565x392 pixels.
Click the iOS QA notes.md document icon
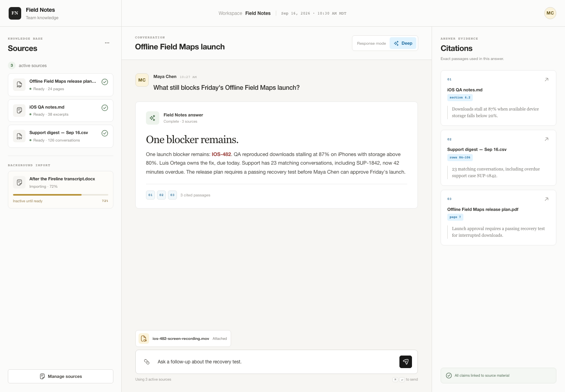tap(19, 111)
